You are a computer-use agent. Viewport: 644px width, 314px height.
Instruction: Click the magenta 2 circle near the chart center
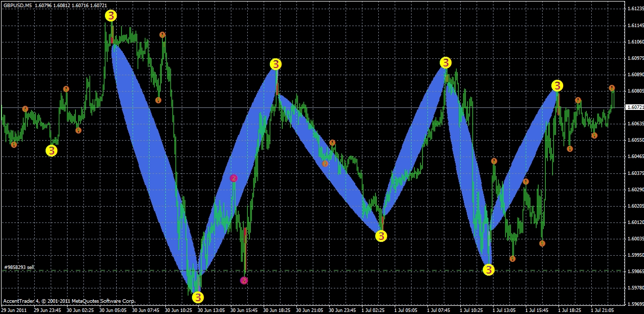234,178
